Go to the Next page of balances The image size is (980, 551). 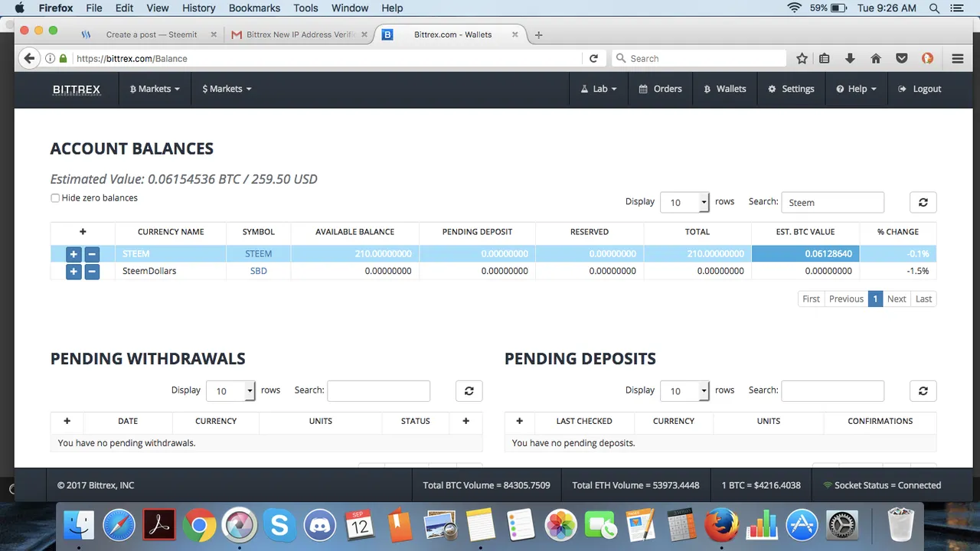click(897, 299)
